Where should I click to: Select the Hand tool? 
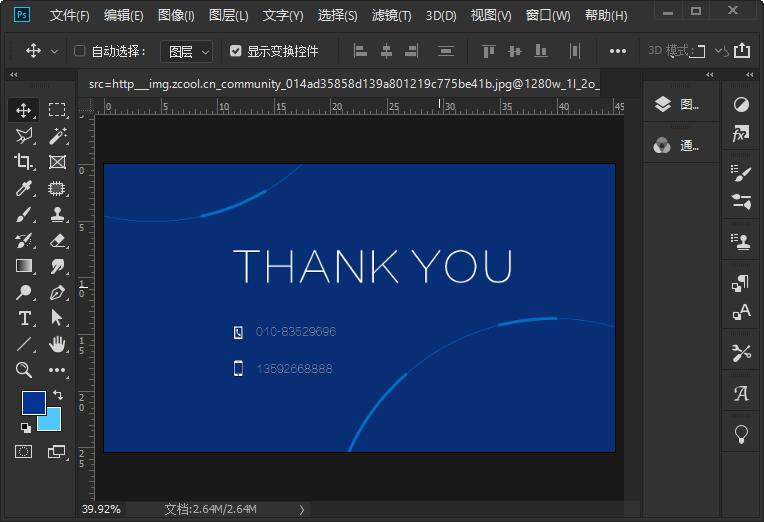coord(57,344)
